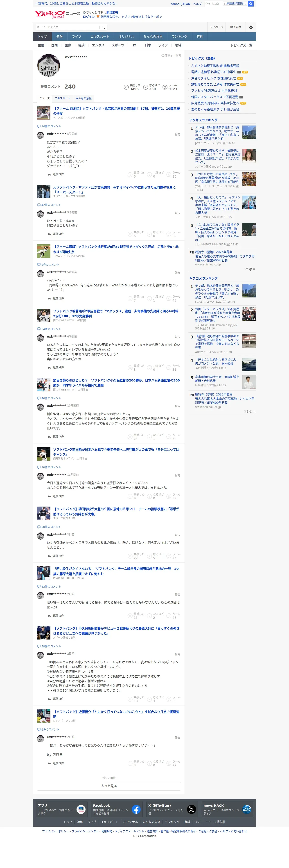Focus the ウェブ検索 input at top
Screen dimensions: 289x868
click(x=213, y=4)
